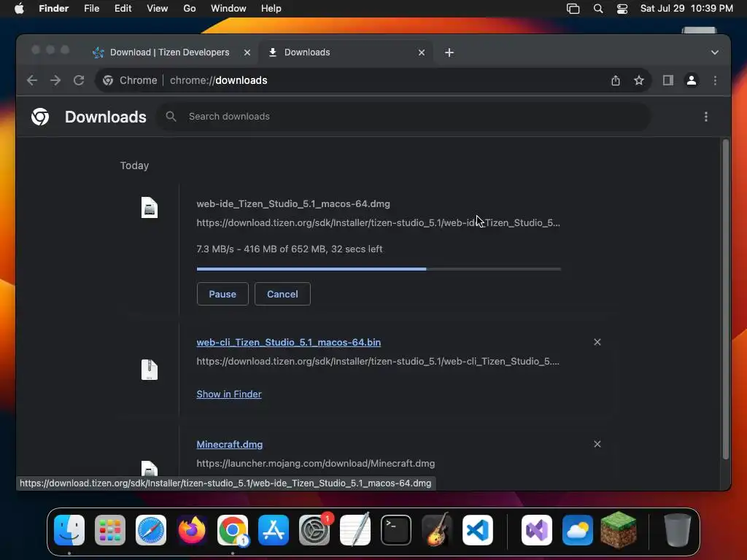Launch GarageBand from the Dock
Viewport: 747px width, 560px height.
[x=437, y=529]
